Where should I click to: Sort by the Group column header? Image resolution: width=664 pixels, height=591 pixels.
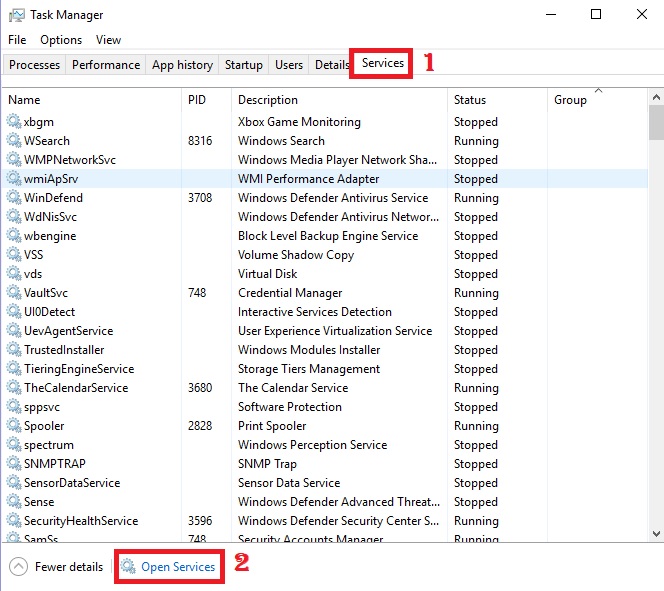(570, 100)
